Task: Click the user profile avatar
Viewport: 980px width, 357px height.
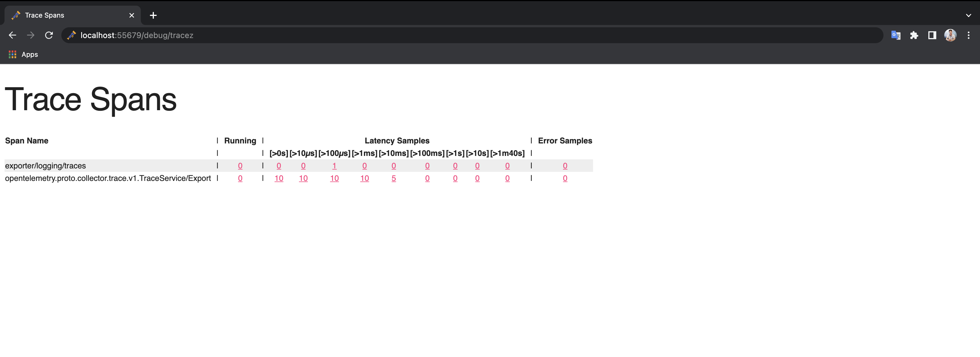Action: click(950, 35)
